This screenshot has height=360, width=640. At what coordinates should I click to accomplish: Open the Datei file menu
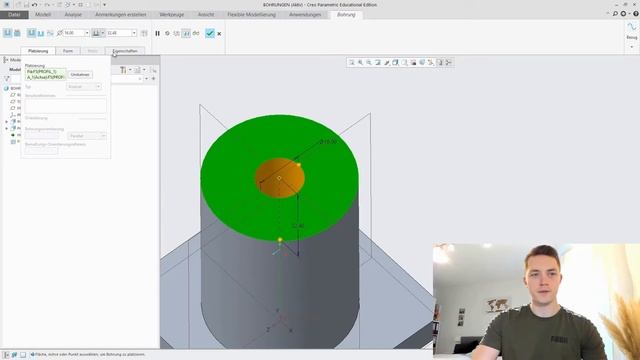click(x=14, y=15)
